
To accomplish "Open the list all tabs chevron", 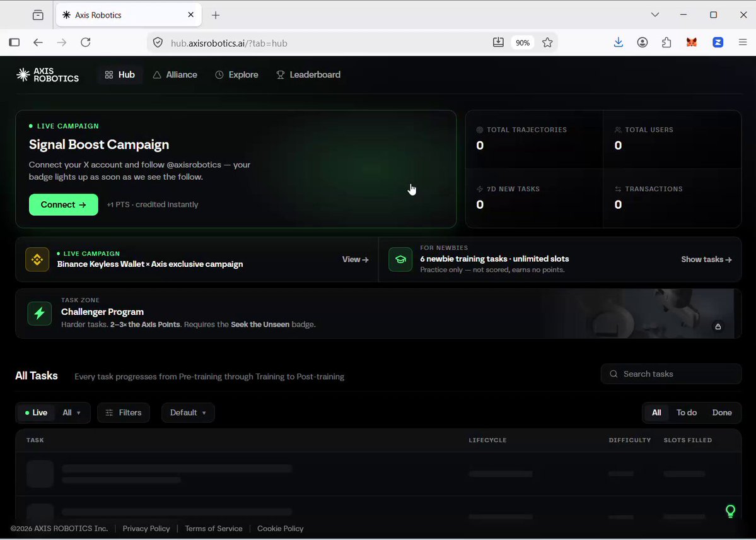I will point(654,15).
